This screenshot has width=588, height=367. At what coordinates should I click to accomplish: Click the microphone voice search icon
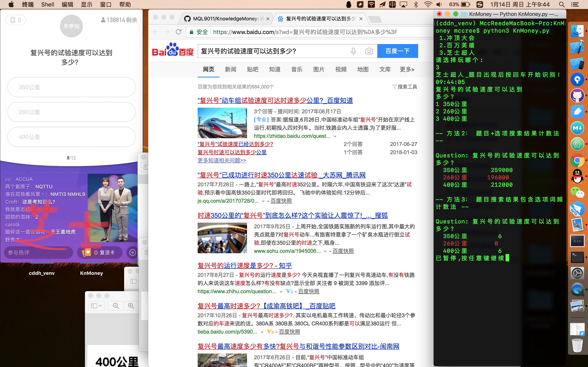point(353,51)
